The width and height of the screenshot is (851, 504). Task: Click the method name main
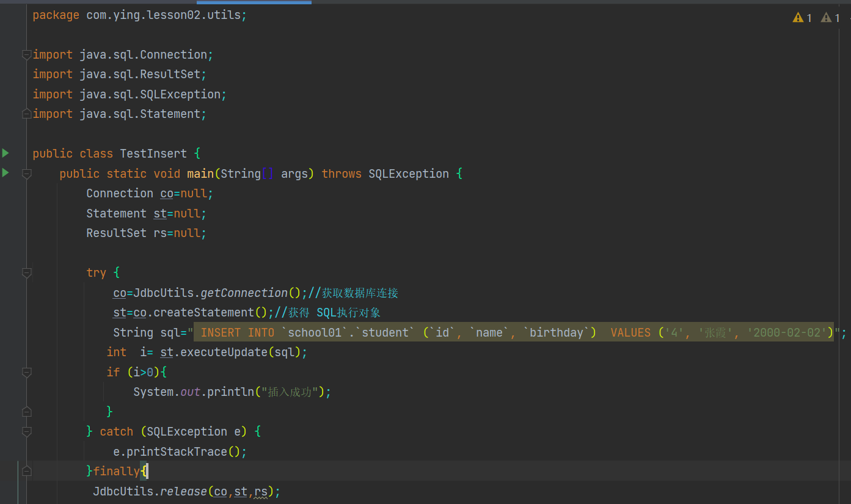click(200, 173)
